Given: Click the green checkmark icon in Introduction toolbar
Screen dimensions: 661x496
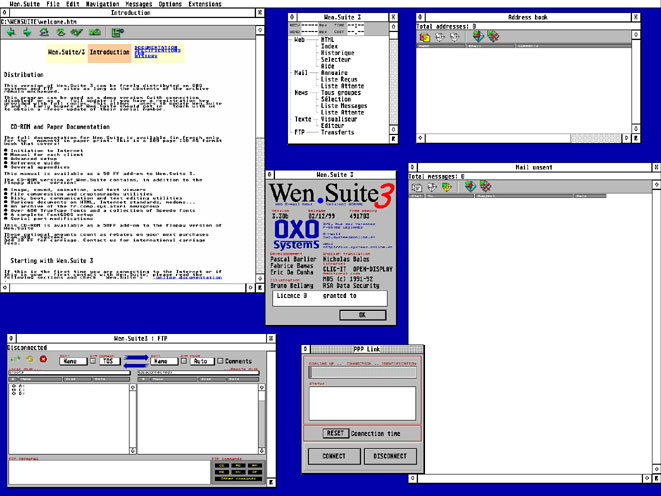Looking at the screenshot, I should [77, 32].
